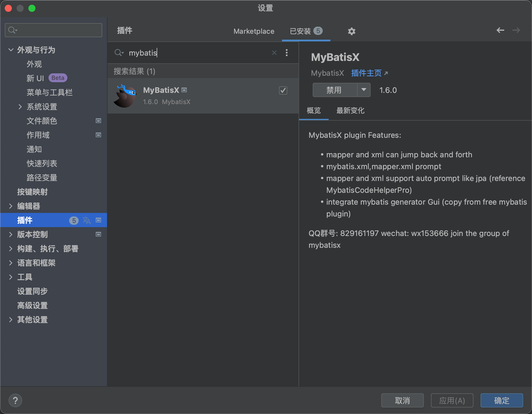Click the project icon on the 插件 row
This screenshot has width=532, height=414.
point(98,220)
